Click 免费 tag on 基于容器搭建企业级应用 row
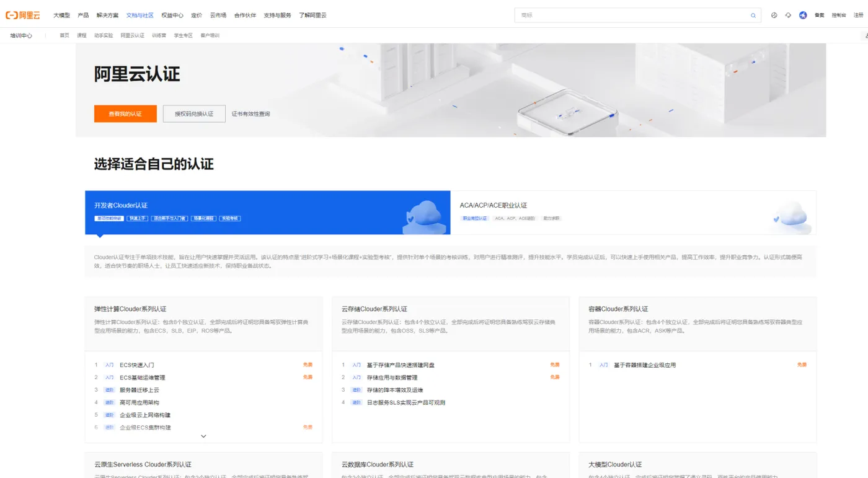 pos(802,365)
